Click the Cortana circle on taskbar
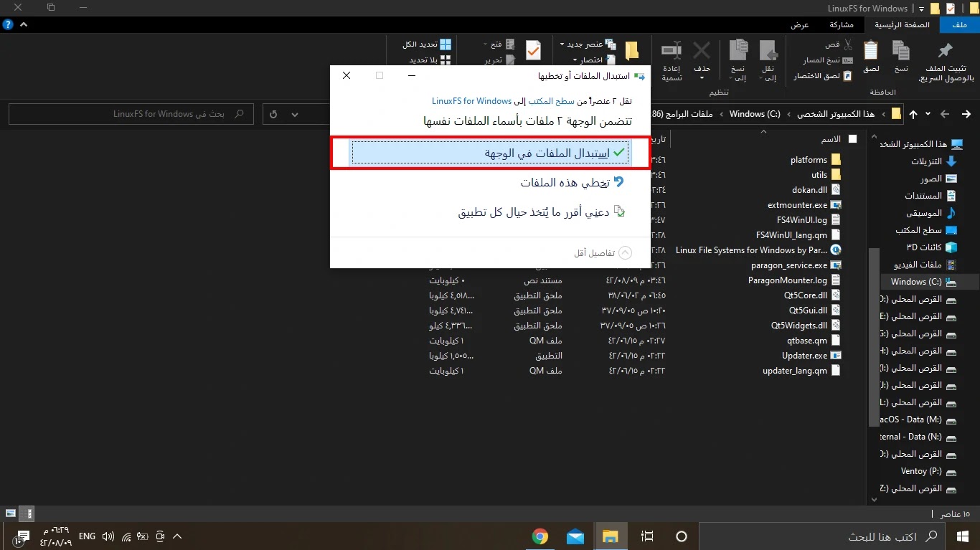This screenshot has height=550, width=980. coord(682,536)
